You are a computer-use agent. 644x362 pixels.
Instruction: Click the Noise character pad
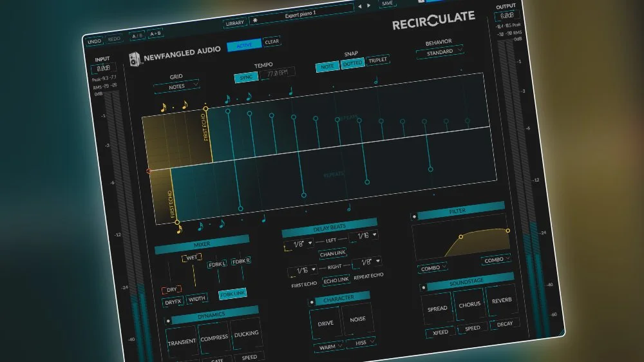357,319
